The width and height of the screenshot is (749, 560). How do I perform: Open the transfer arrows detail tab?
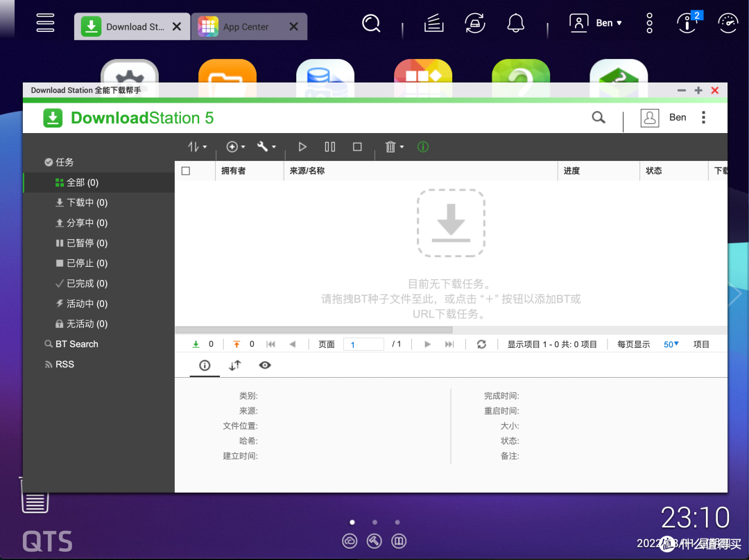pyautogui.click(x=234, y=365)
